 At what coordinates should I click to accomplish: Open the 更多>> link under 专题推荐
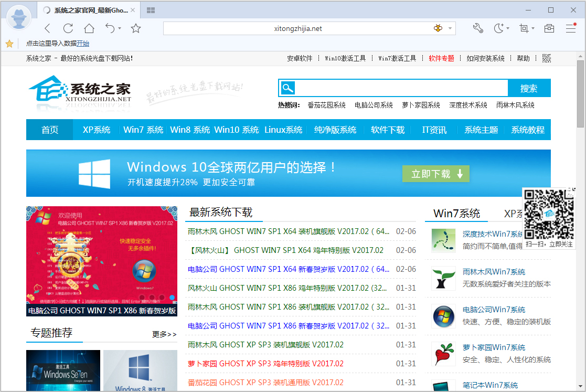(x=165, y=334)
